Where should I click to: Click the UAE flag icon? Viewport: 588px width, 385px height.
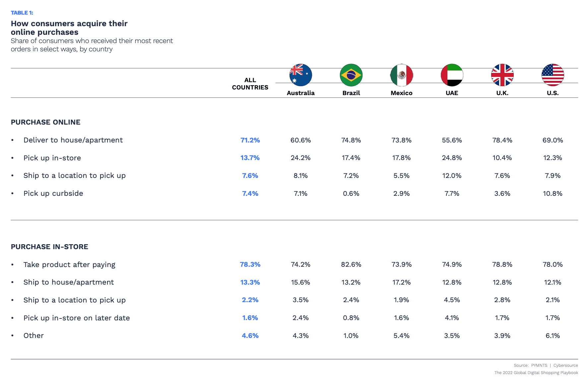coord(452,75)
